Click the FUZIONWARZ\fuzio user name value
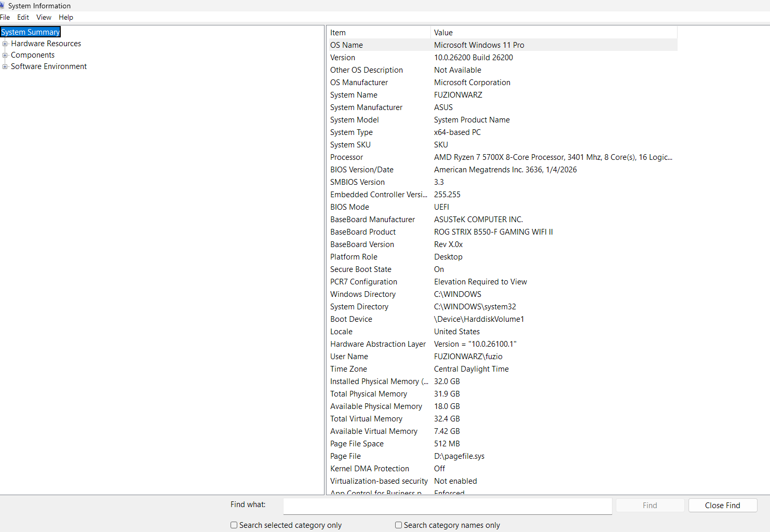This screenshot has width=770, height=532. (x=468, y=357)
